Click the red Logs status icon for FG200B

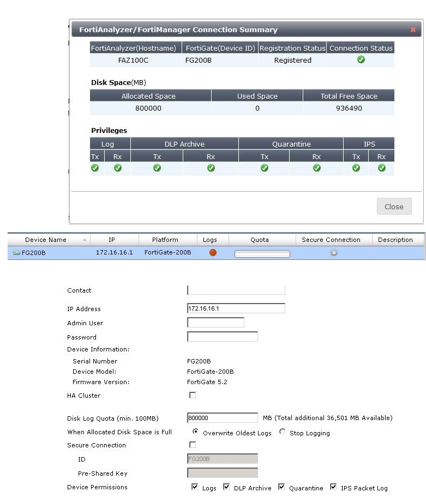213,253
